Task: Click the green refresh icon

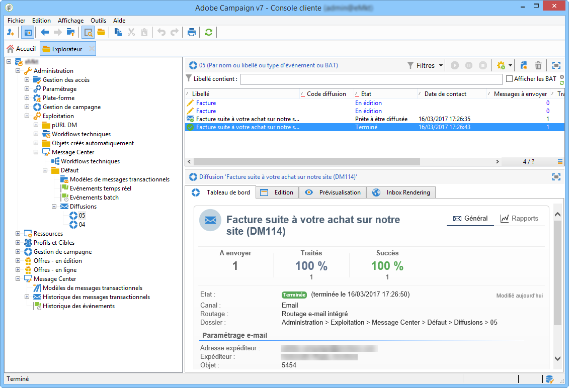Action: [209, 33]
